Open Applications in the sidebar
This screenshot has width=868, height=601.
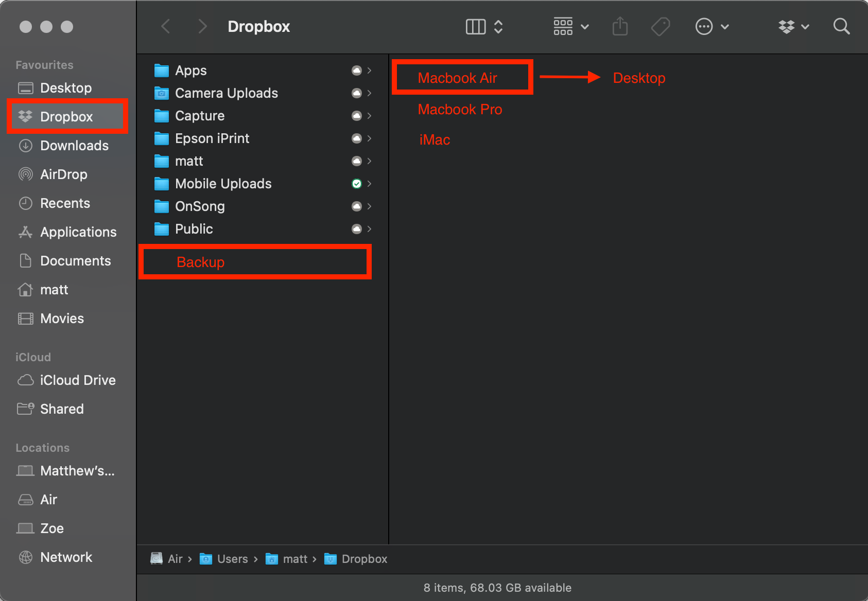point(68,232)
